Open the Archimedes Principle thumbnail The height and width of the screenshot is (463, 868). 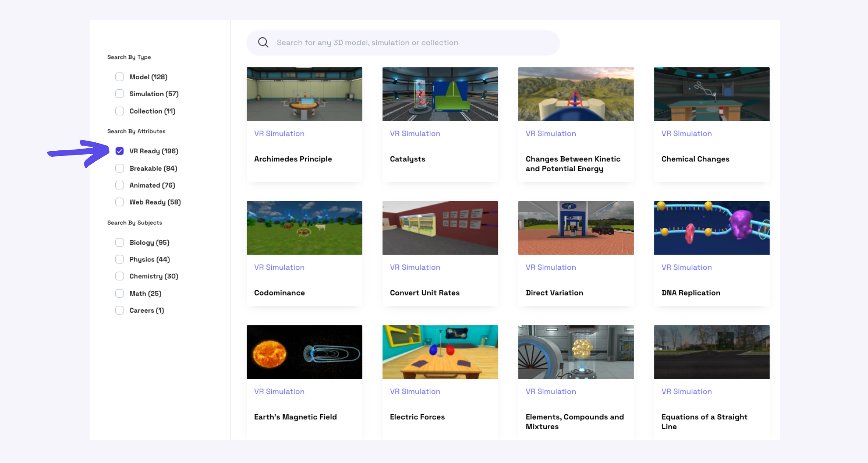304,94
